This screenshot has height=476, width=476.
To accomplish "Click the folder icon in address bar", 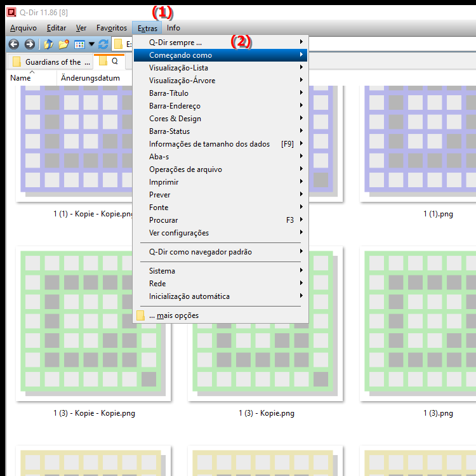I will pos(118,44).
